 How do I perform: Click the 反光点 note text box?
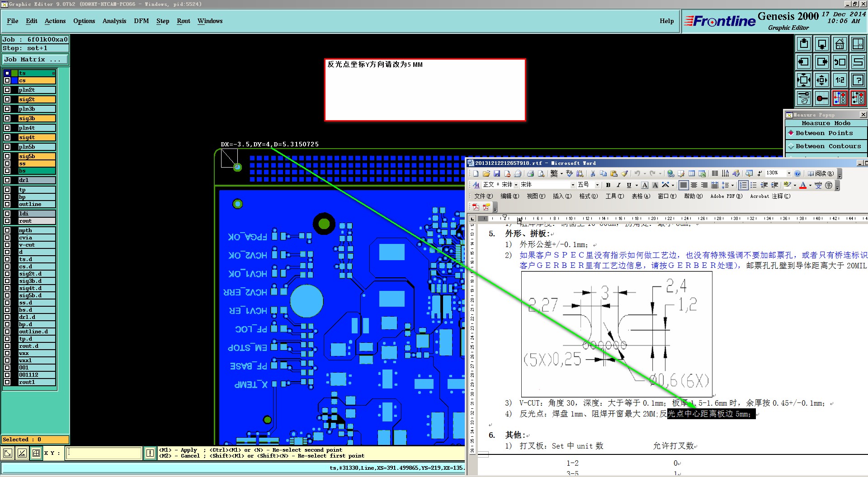tap(425, 90)
